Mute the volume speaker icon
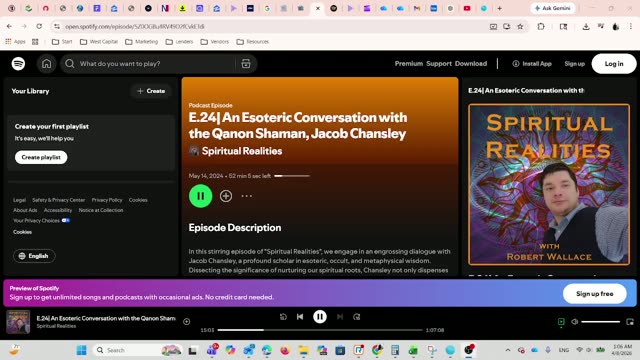 (x=574, y=322)
